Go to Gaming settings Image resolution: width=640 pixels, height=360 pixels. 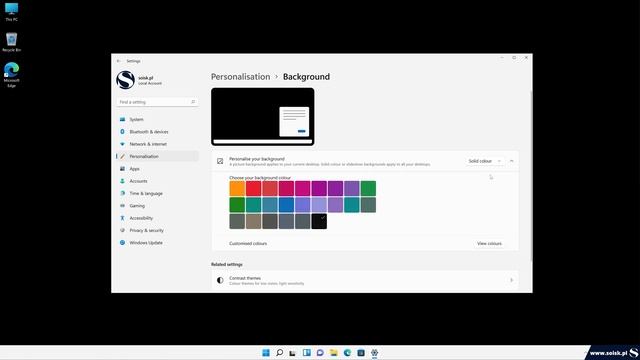pyautogui.click(x=157, y=206)
